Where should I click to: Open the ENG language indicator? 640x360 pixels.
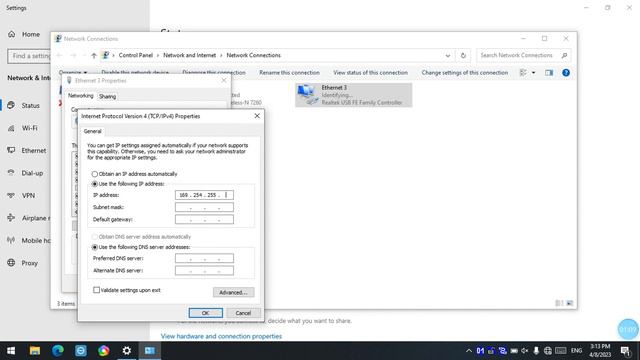point(576,351)
